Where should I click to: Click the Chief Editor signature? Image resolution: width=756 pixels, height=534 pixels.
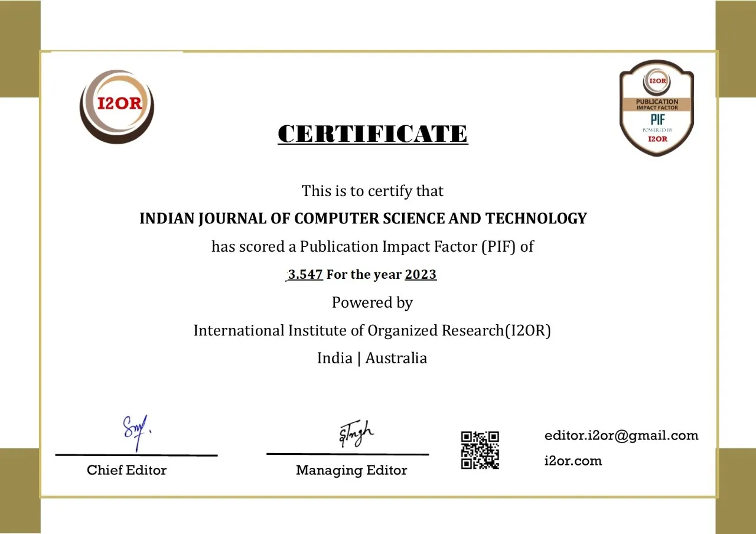pyautogui.click(x=137, y=433)
